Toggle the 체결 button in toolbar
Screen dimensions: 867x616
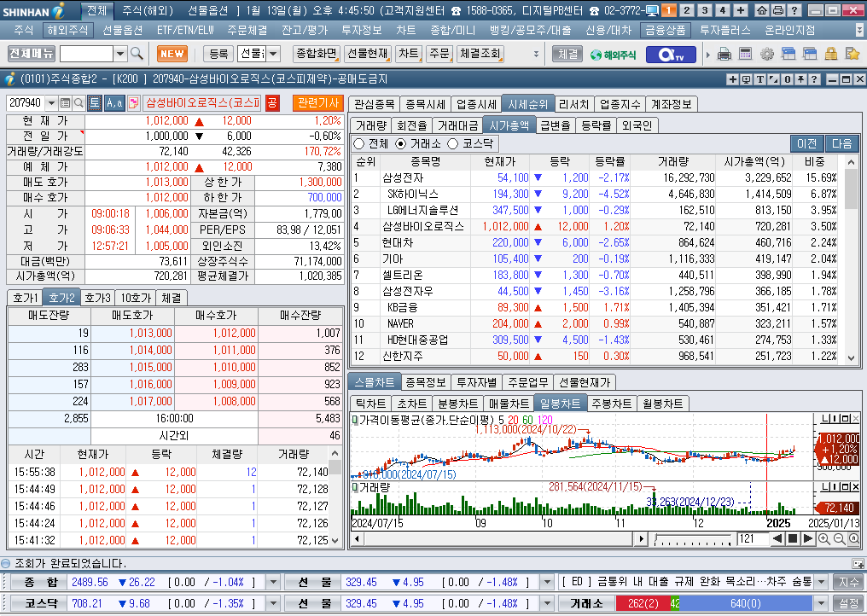tap(567, 55)
